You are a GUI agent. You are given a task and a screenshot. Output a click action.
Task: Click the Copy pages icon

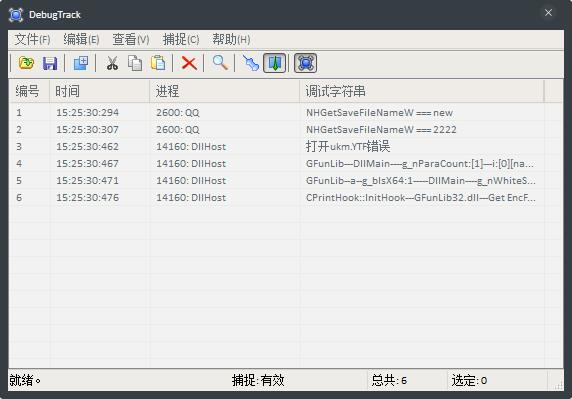[135, 63]
